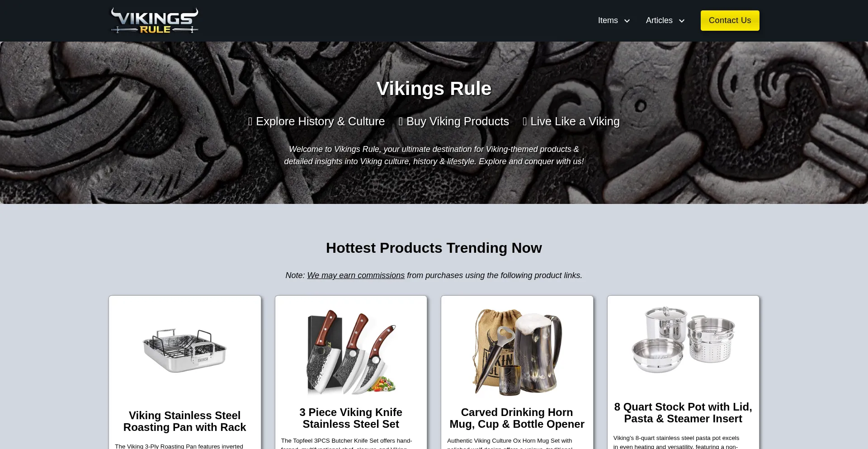Click the Hottest Products Trending Now heading
Screen dimensions: 868x449
(434, 248)
